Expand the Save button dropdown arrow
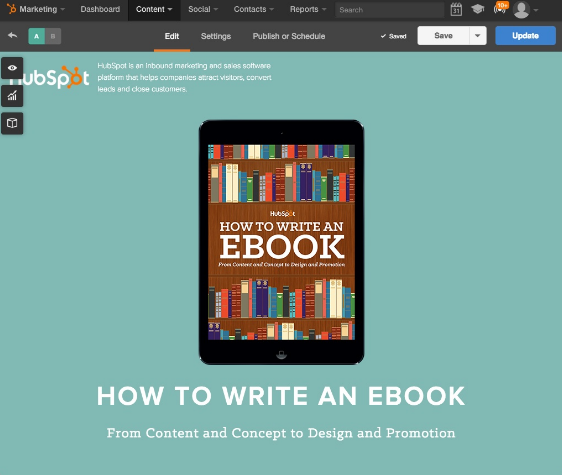The width and height of the screenshot is (562, 475). click(x=478, y=35)
